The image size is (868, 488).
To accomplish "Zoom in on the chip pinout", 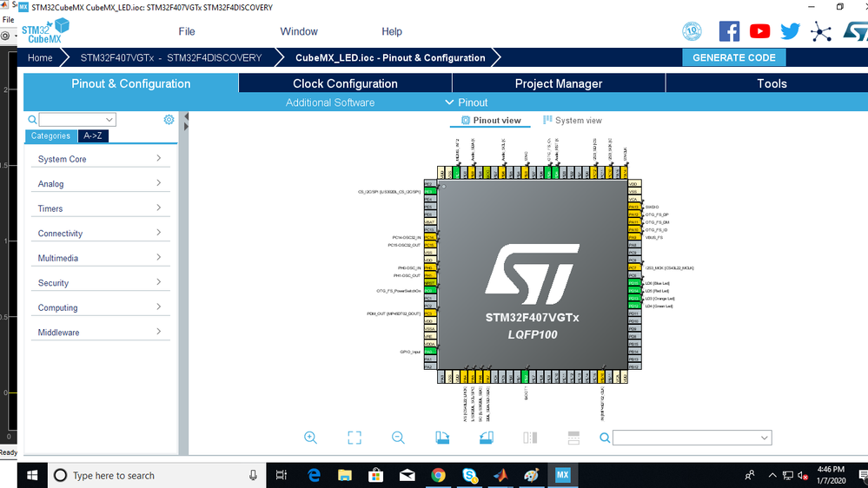I will tap(310, 438).
